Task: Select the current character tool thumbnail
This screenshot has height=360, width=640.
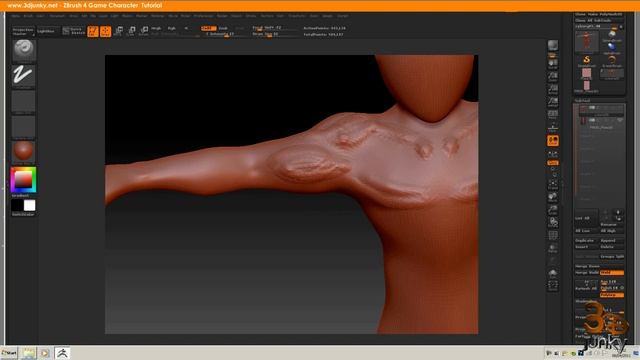Action: click(587, 41)
